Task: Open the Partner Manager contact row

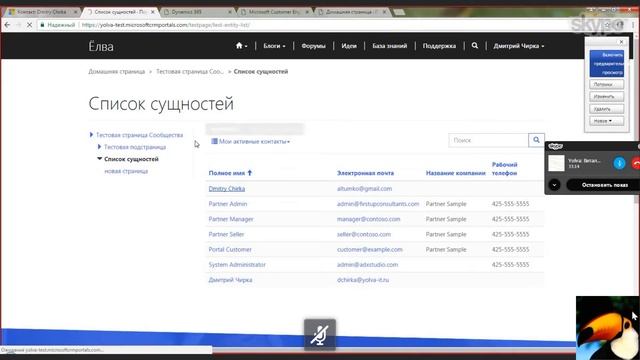Action: coord(231,219)
